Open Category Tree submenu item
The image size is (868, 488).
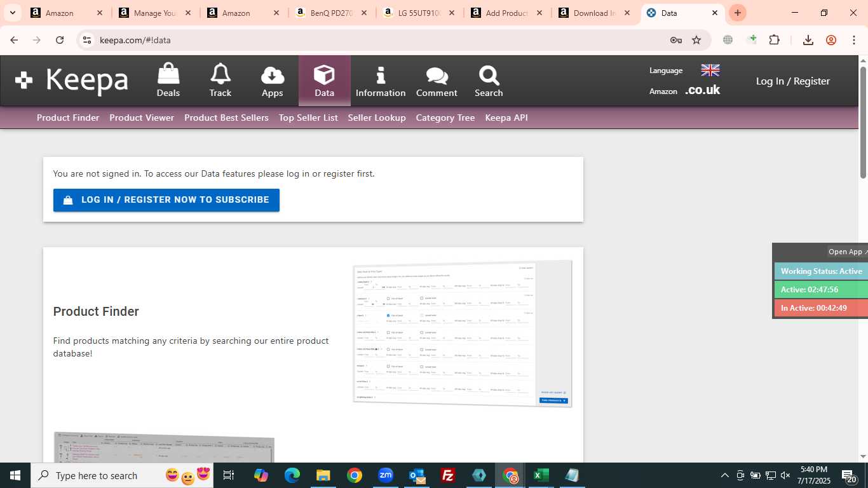click(x=445, y=118)
